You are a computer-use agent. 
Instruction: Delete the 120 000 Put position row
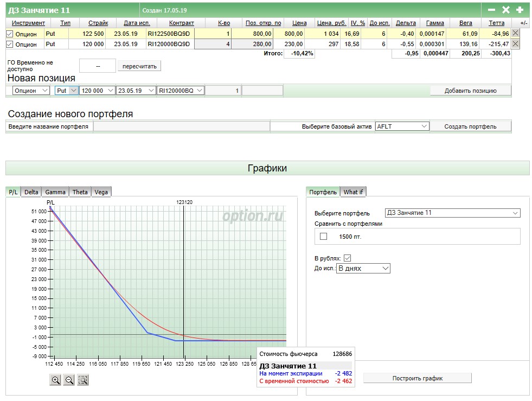pyautogui.click(x=515, y=44)
